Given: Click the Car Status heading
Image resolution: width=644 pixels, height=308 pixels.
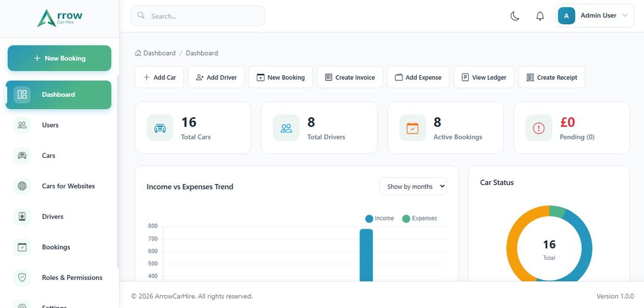Looking at the screenshot, I should pyautogui.click(x=497, y=183).
